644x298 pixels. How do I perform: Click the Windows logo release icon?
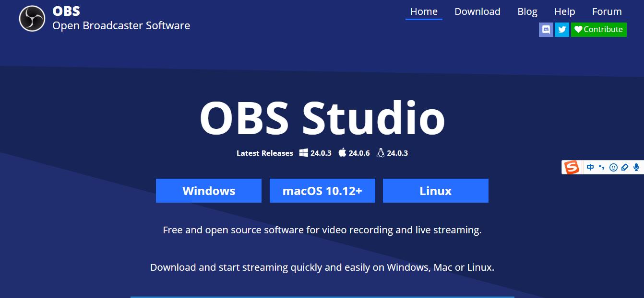pos(303,153)
